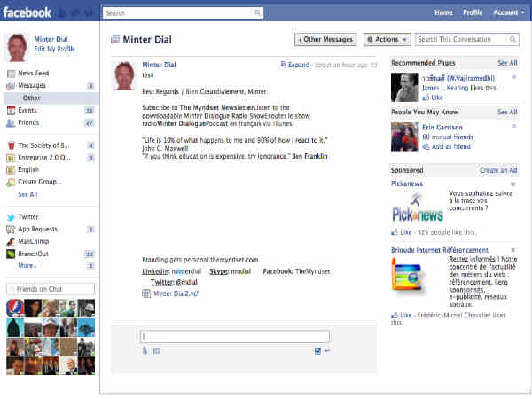Open messages icon in top bar
The height and width of the screenshot is (399, 532).
75,13
